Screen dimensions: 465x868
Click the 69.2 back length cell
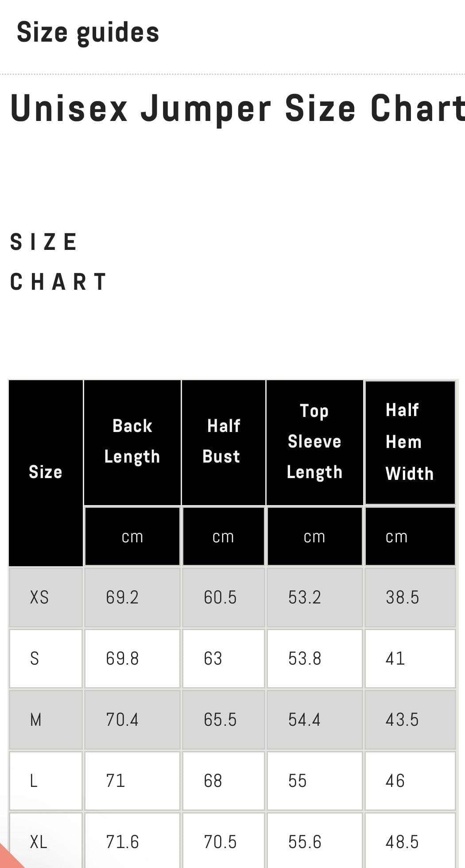click(132, 597)
